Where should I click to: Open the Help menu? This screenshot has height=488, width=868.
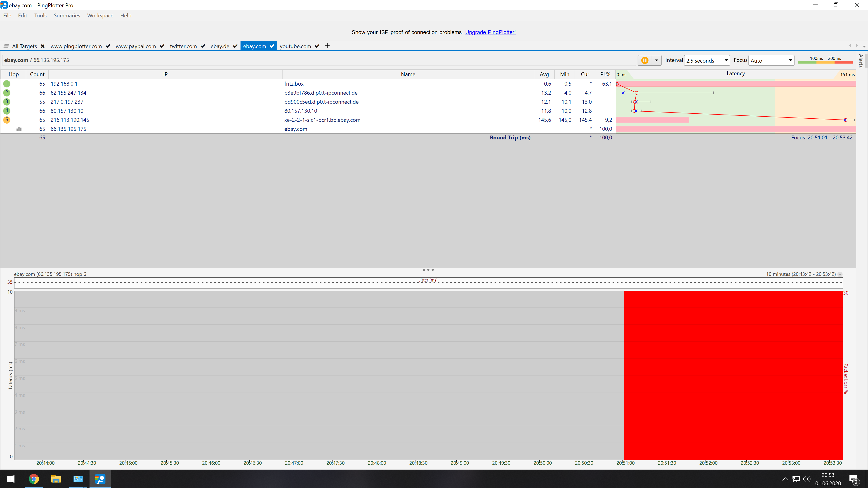tap(126, 16)
